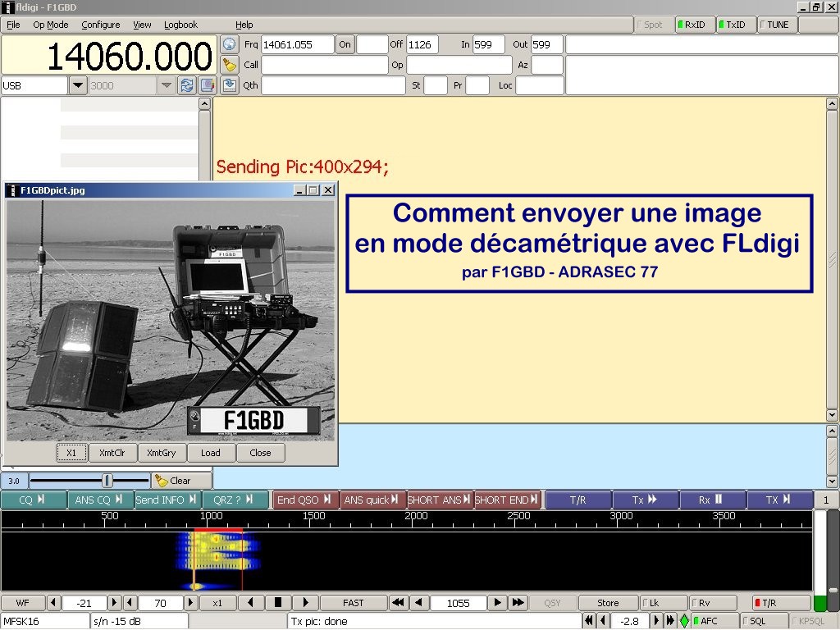Toggle the Rv reverse checkbox

[713, 603]
